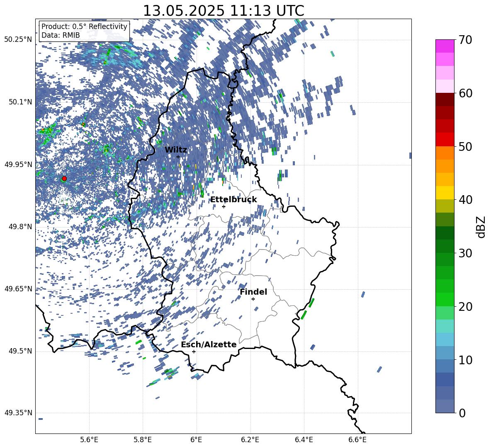Image resolution: width=491 pixels, height=448 pixels.
Task: Click the Wiltz station cross marker
Action: (178, 157)
